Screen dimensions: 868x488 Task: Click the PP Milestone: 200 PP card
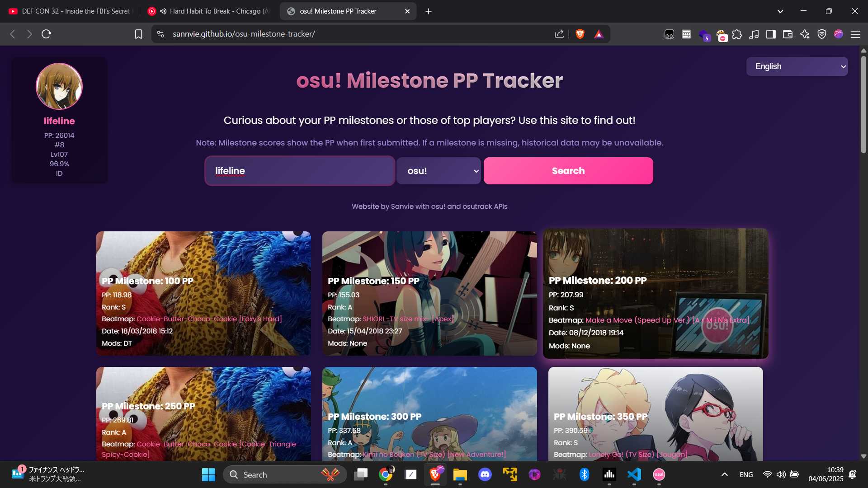coord(656,293)
